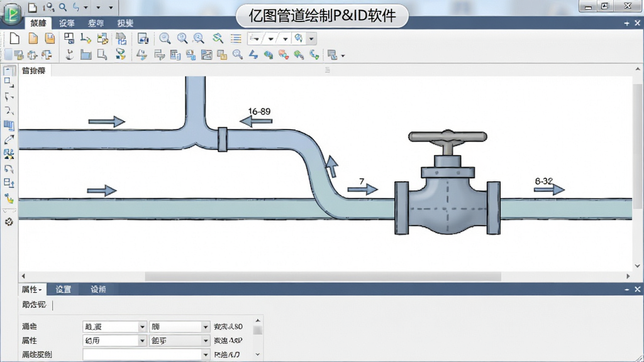Close the bottom properties panel
This screenshot has width=644, height=362.
coord(638,290)
